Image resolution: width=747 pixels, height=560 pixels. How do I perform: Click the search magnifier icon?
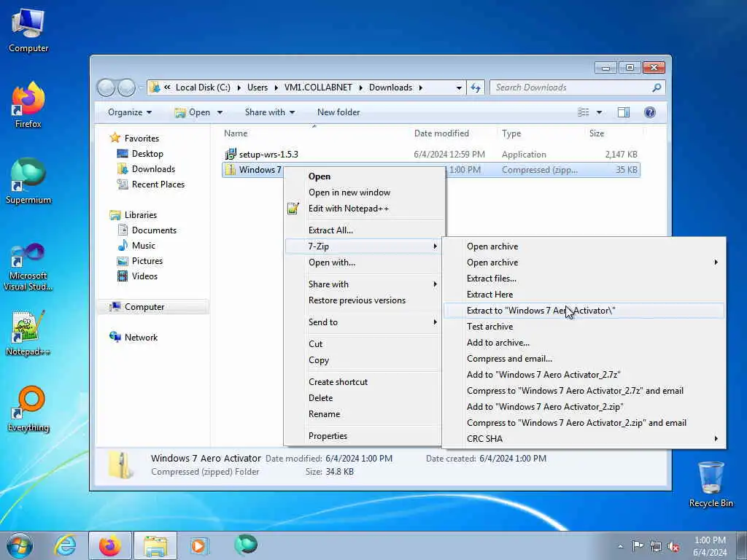click(657, 87)
